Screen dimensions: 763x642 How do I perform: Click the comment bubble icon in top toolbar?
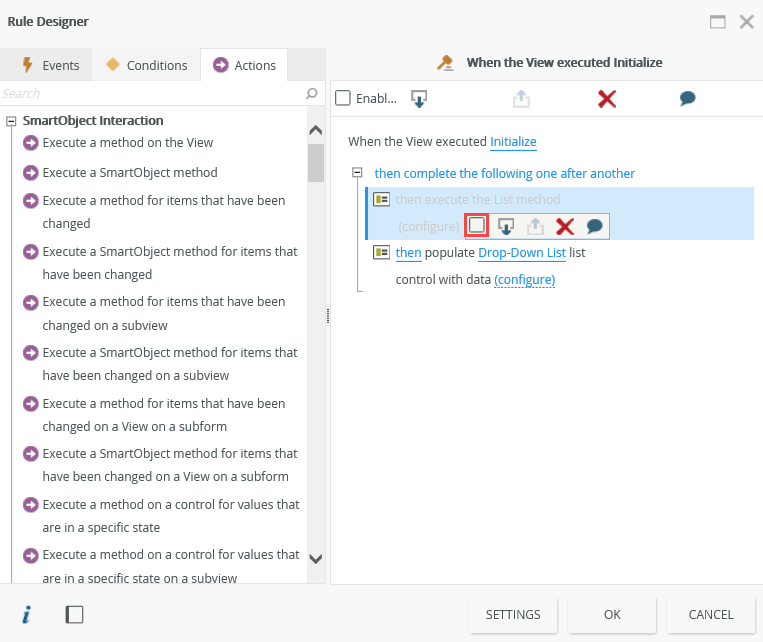tap(687, 98)
